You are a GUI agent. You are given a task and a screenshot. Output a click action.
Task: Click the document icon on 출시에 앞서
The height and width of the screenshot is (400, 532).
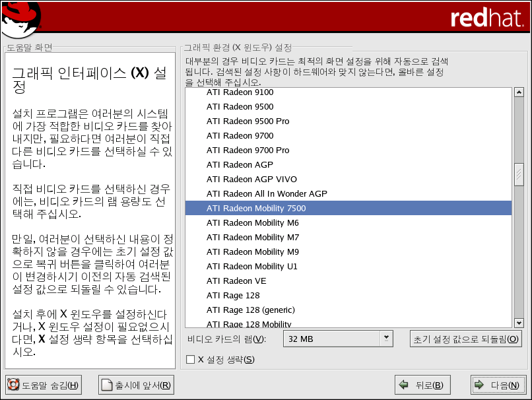[x=107, y=385]
